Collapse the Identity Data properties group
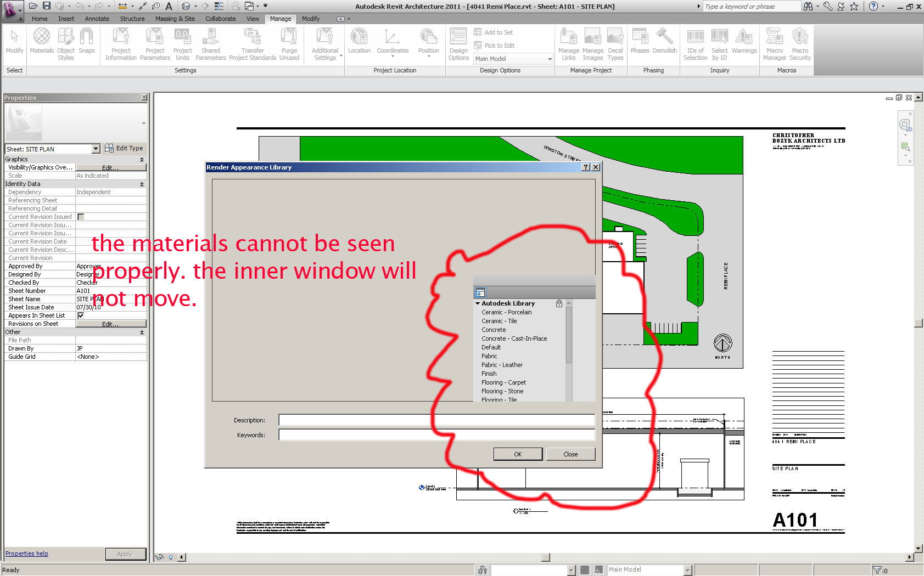This screenshot has height=576, width=924. (x=142, y=184)
